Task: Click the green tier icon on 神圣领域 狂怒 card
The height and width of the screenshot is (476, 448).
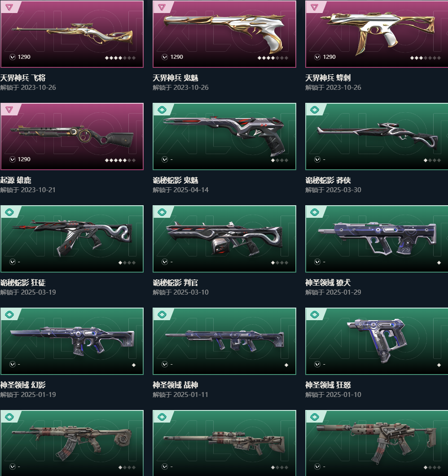Action: tap(315, 314)
